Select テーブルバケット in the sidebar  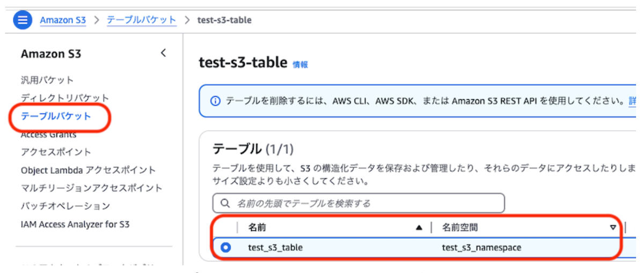click(x=56, y=116)
